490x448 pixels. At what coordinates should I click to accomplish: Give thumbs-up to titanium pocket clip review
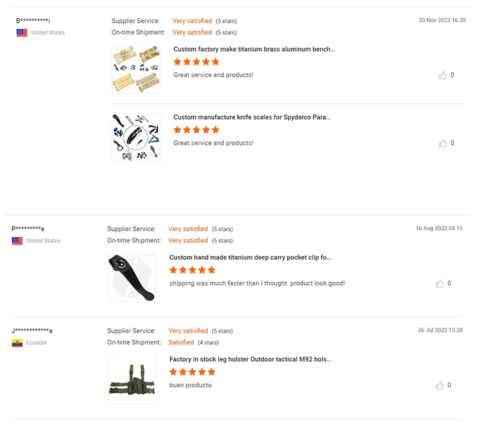tap(440, 283)
